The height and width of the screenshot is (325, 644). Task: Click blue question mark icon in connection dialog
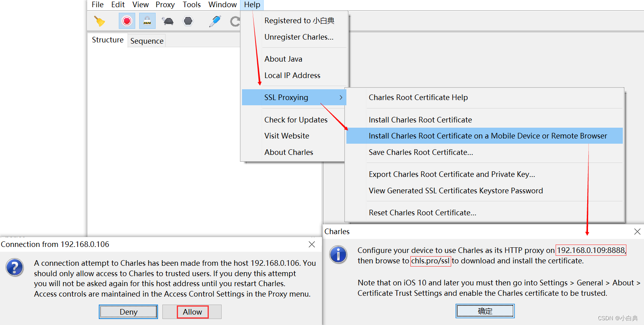point(15,267)
